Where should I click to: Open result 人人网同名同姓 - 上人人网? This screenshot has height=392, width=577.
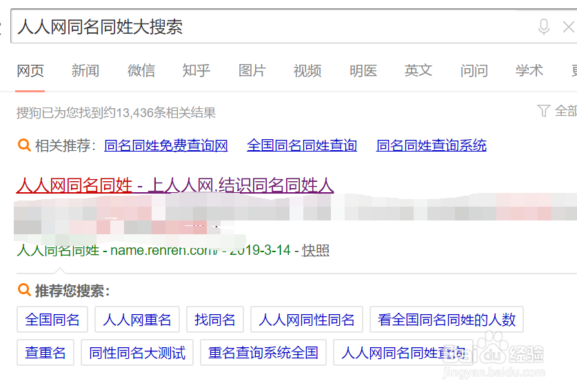coord(175,185)
